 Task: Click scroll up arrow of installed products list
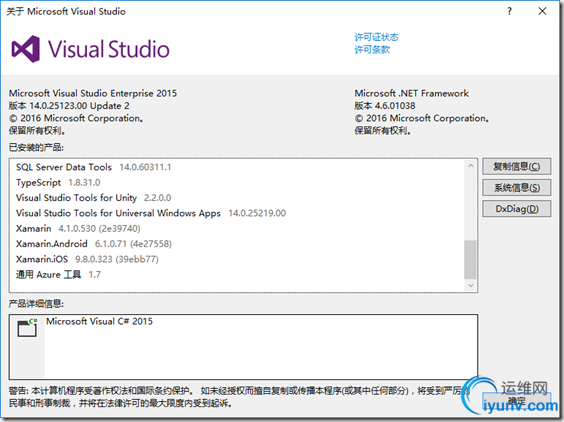click(470, 165)
